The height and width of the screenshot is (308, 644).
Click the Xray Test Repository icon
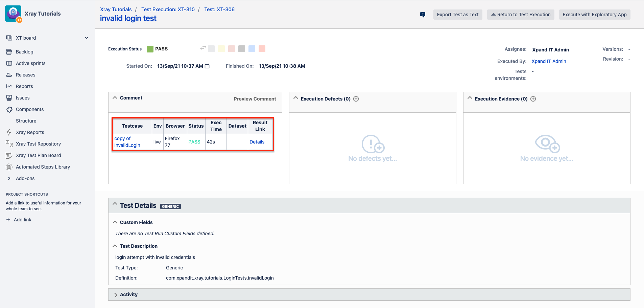(x=9, y=144)
